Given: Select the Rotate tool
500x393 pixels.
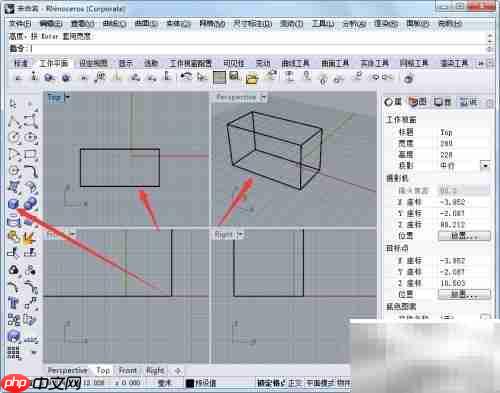Looking at the screenshot, I should coord(31,319).
